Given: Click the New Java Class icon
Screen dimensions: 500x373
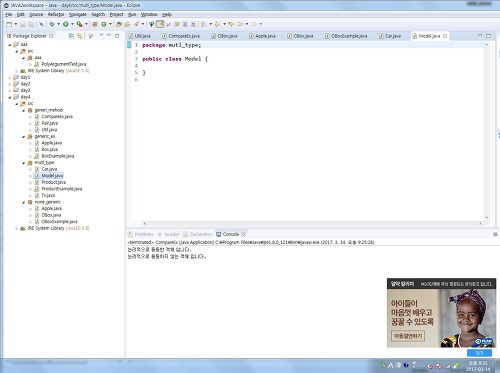Looking at the screenshot, I should tap(104, 24).
